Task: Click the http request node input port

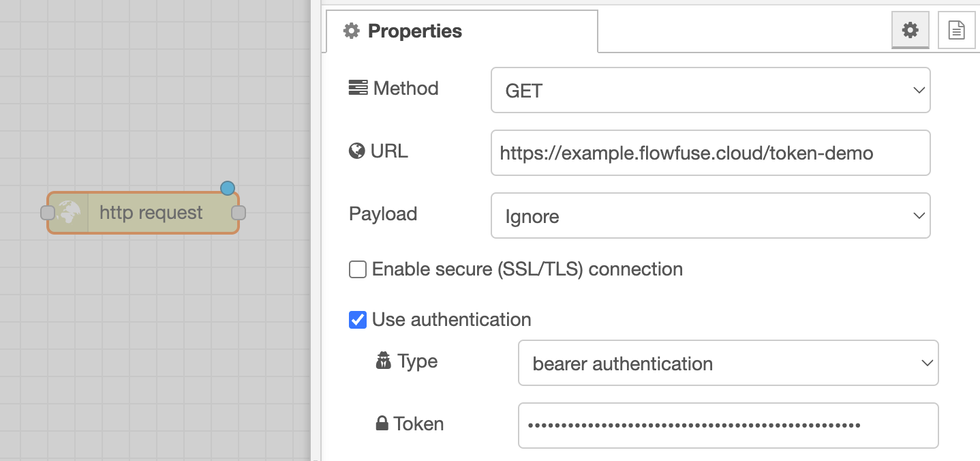Action: pos(48,213)
